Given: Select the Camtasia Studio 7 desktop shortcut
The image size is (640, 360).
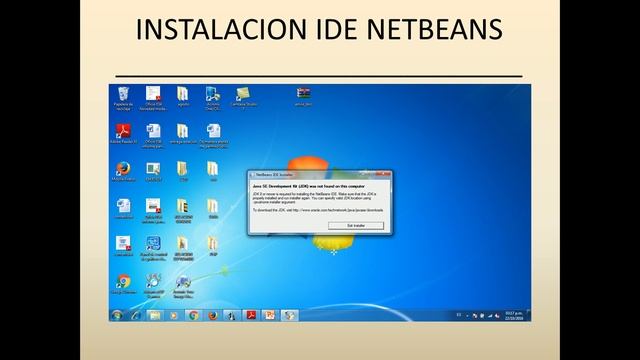Looking at the screenshot, I should (x=244, y=98).
